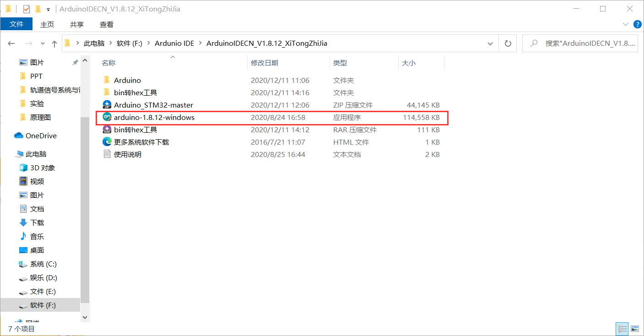The height and width of the screenshot is (336, 644).
Task: Click the 使用说明 text document icon
Action: [107, 154]
